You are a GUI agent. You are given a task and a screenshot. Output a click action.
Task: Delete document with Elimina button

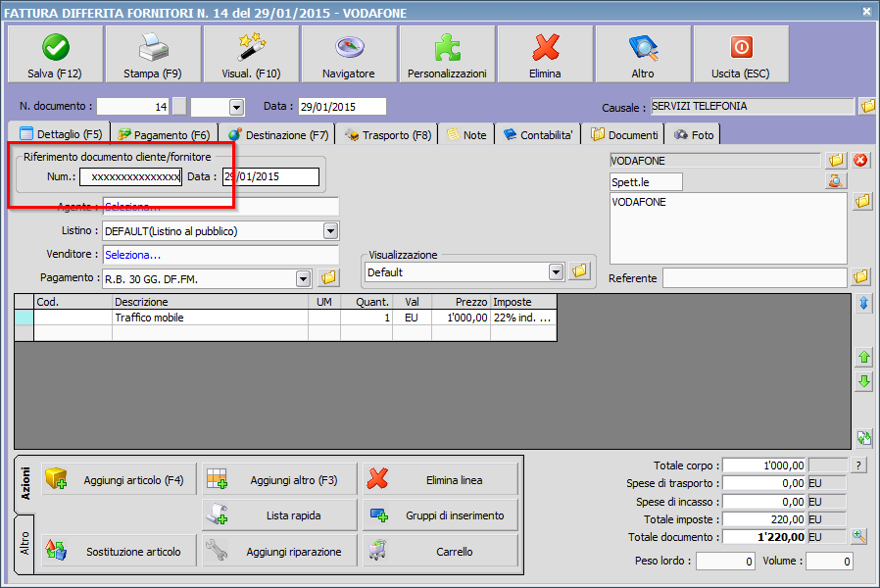click(545, 55)
